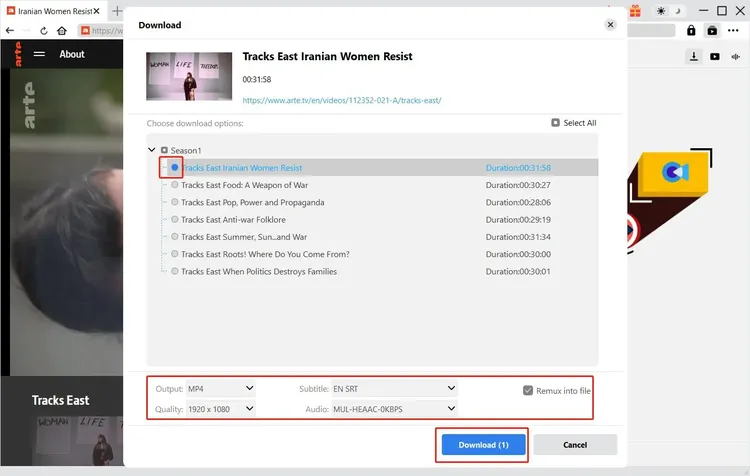The height and width of the screenshot is (476, 750).
Task: Click the browser back arrow
Action: 10,31
